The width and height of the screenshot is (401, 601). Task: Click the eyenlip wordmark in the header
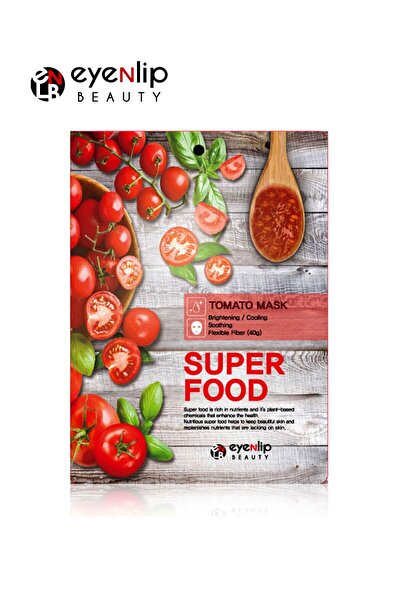[x=119, y=76]
